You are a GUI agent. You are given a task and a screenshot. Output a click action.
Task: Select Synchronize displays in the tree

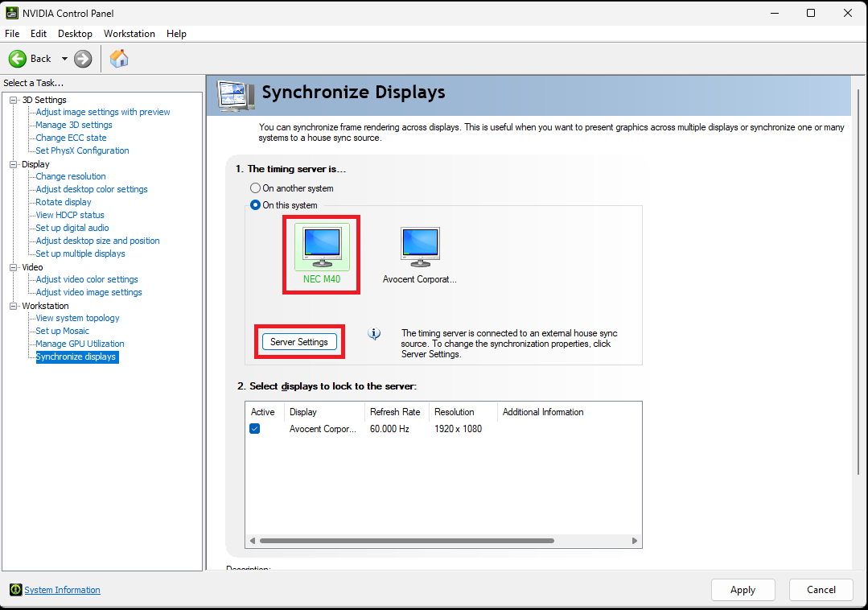(x=77, y=357)
